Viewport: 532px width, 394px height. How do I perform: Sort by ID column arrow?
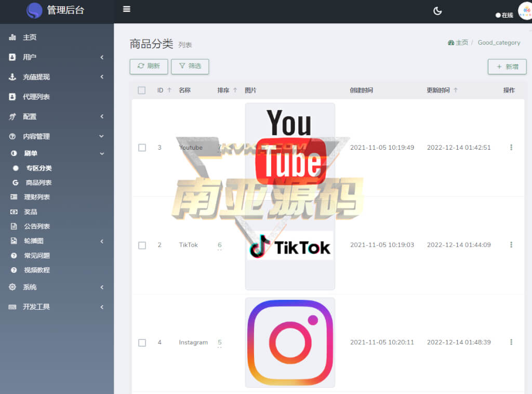[169, 90]
